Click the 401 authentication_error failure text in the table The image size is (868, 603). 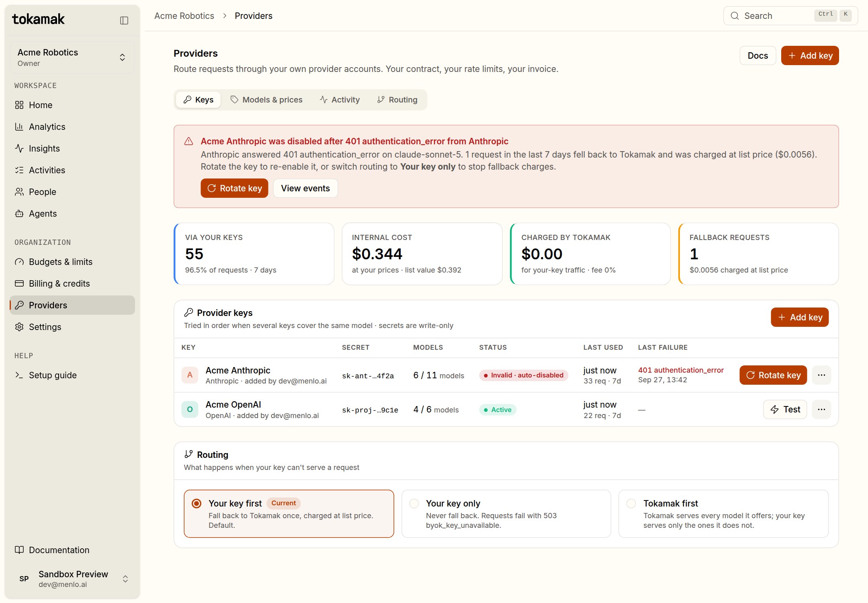click(x=681, y=370)
